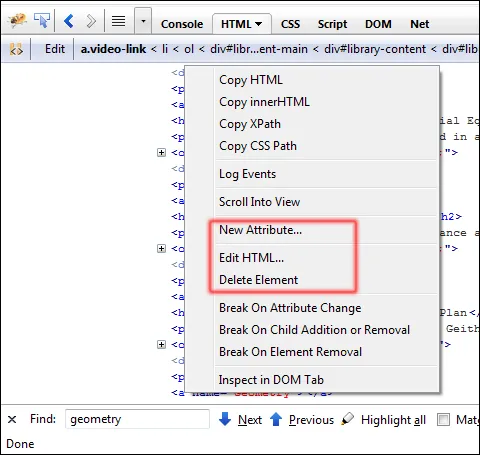Select the ol breadcrumb element
This screenshot has height=455, width=480.
[x=189, y=49]
